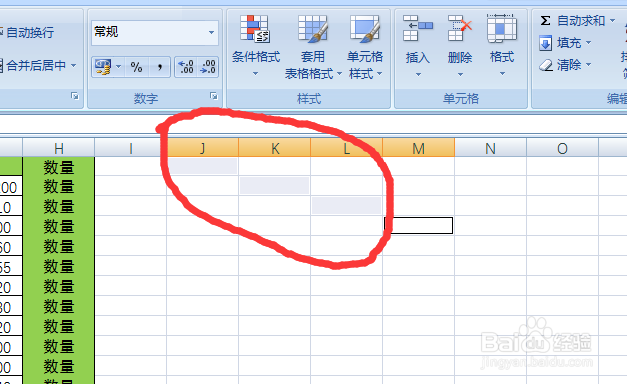
Task: Click Merge and Center (合并后居中)
Action: click(33, 65)
